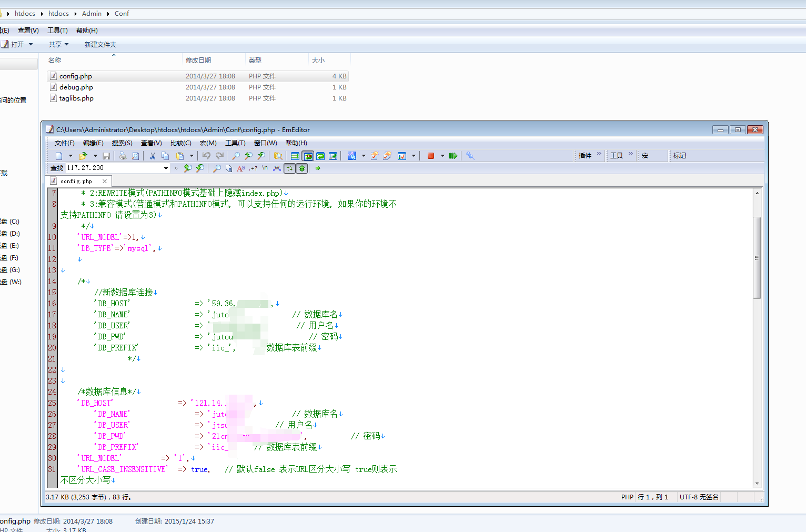The width and height of the screenshot is (806, 532).
Task: Toggle escape sequence \n option
Action: point(265,168)
